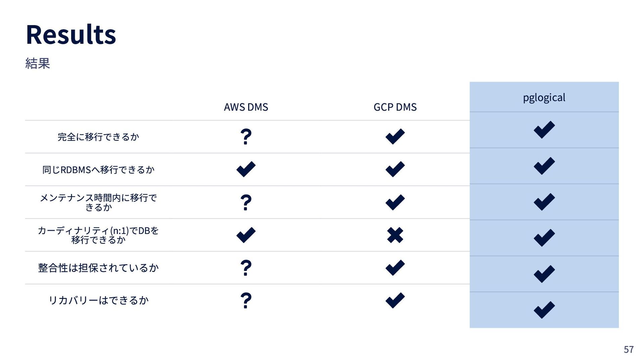Click AWS DMS question mark in メンテナンス時間内 row
Viewport: 644px width, 362px height.
click(246, 202)
